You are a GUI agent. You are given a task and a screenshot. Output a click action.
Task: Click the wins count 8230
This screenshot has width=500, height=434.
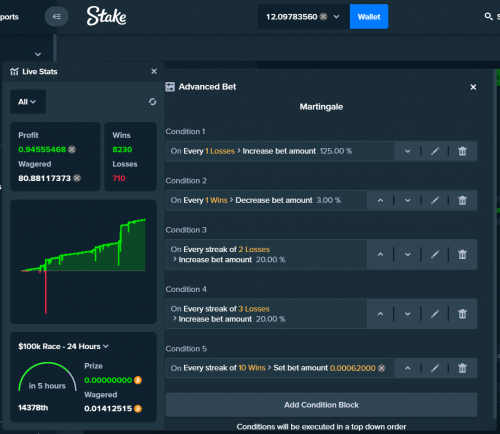click(x=122, y=149)
